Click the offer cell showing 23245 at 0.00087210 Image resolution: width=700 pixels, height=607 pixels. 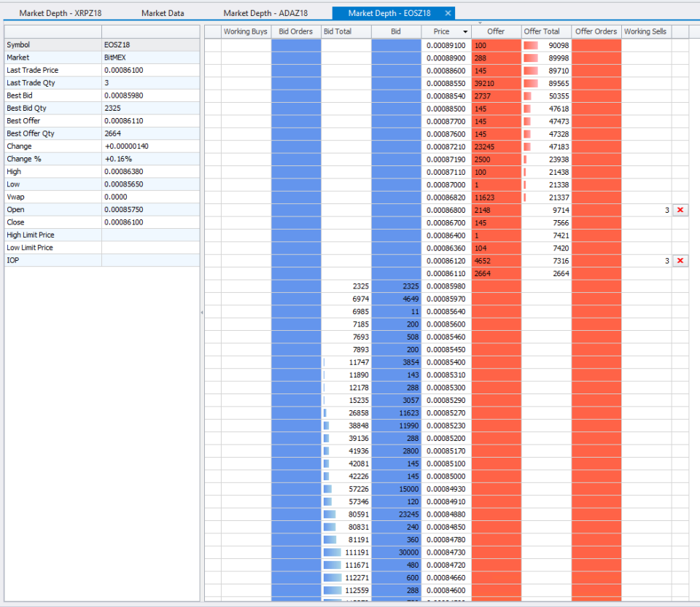[x=496, y=146]
